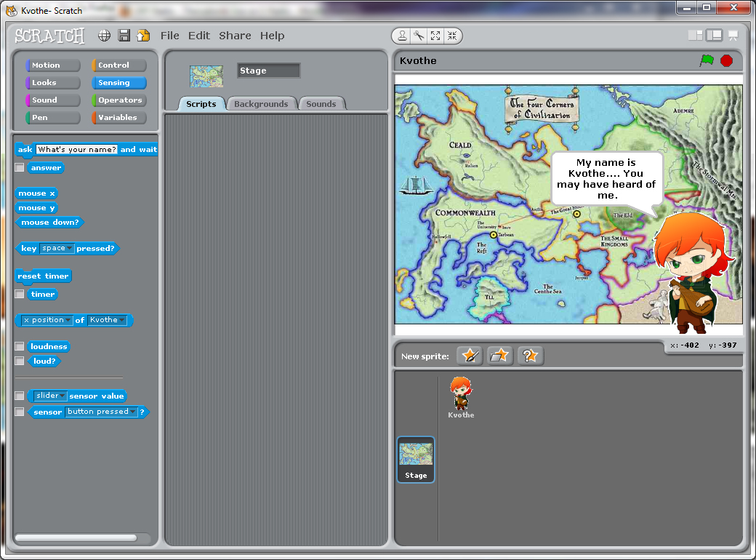Viewport: 756px width, 560px height.
Task: Click the red stop sign button
Action: pyautogui.click(x=727, y=61)
